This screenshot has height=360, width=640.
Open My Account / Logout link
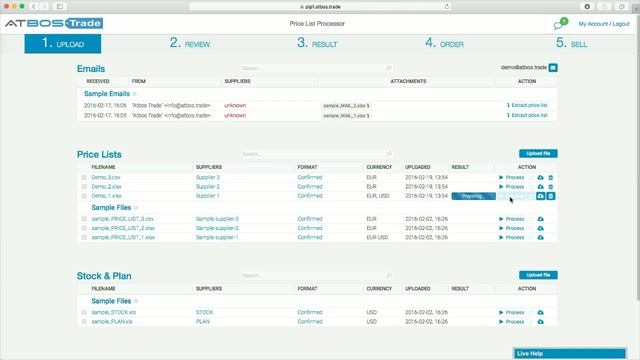(x=604, y=24)
